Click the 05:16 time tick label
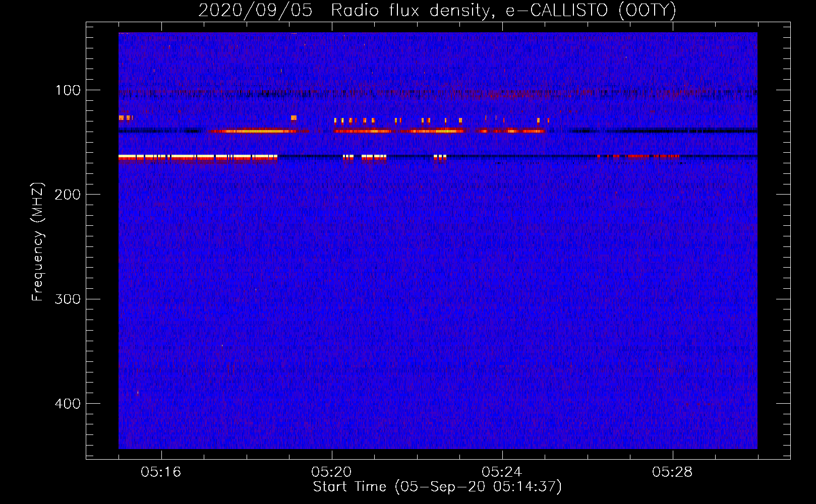 (161, 472)
